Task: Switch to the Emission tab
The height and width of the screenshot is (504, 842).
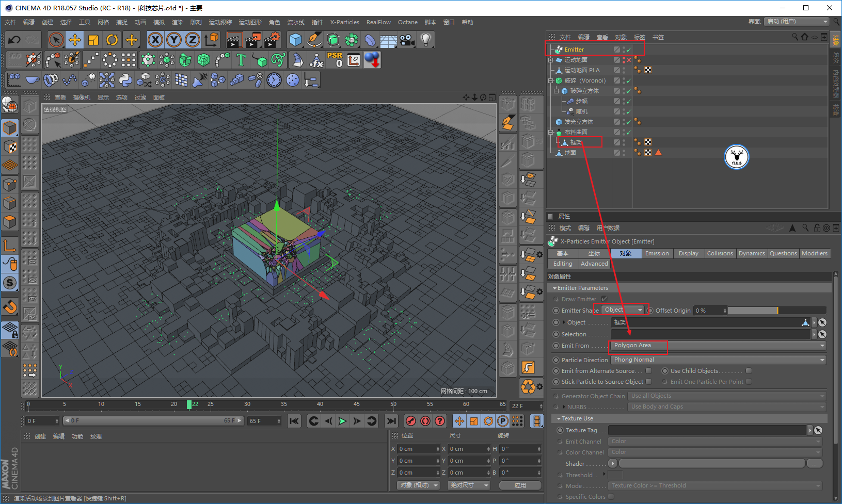Action: pyautogui.click(x=657, y=253)
